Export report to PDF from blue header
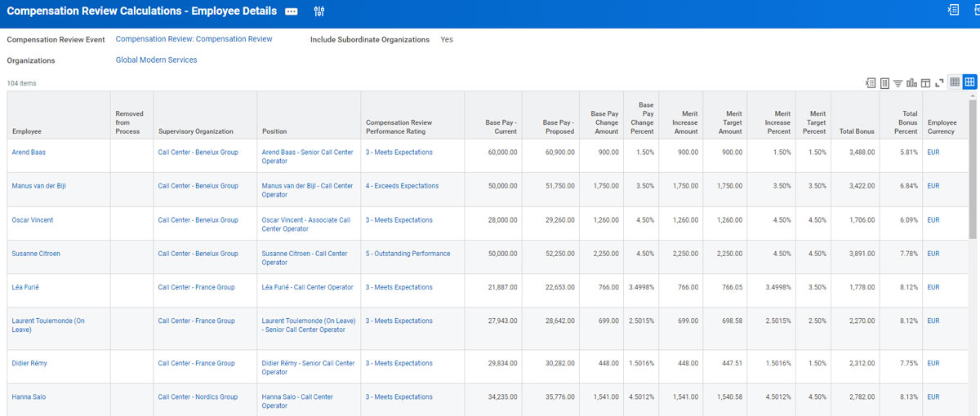The height and width of the screenshot is (416, 980). click(x=977, y=10)
